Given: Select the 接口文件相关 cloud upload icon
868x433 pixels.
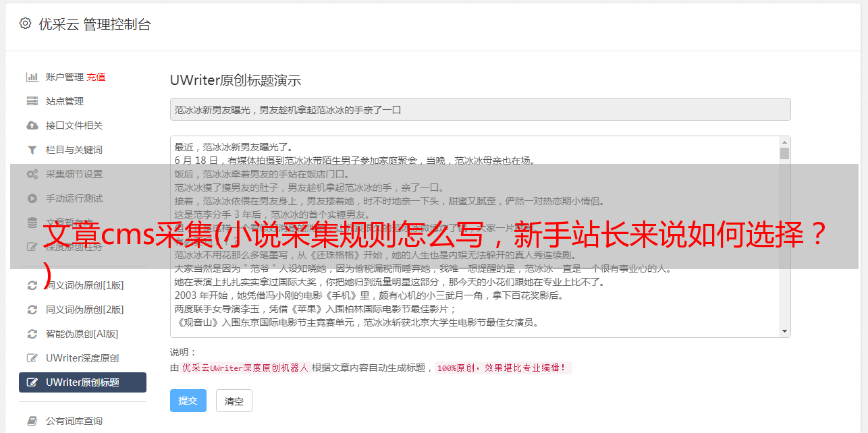Looking at the screenshot, I should click(x=32, y=125).
